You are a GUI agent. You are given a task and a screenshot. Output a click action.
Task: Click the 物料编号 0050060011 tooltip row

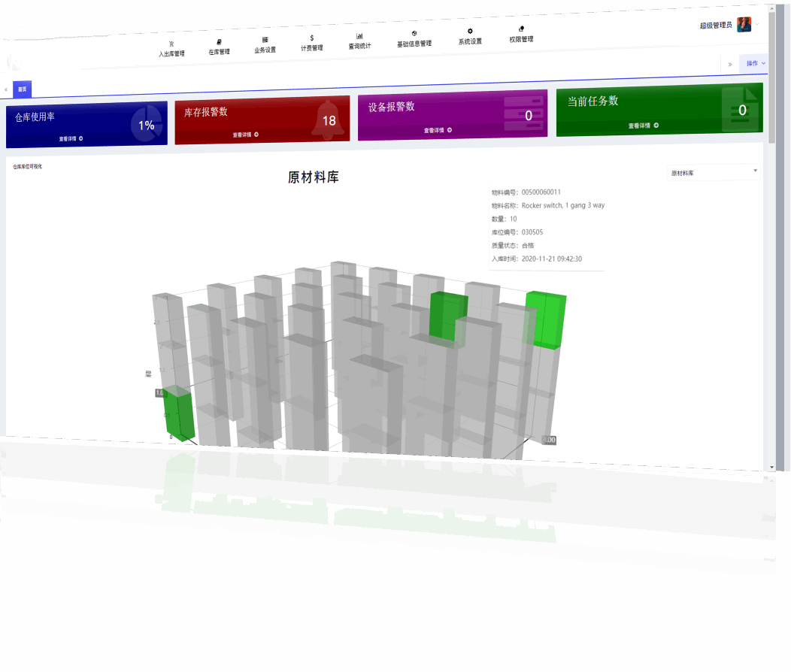[x=526, y=192]
